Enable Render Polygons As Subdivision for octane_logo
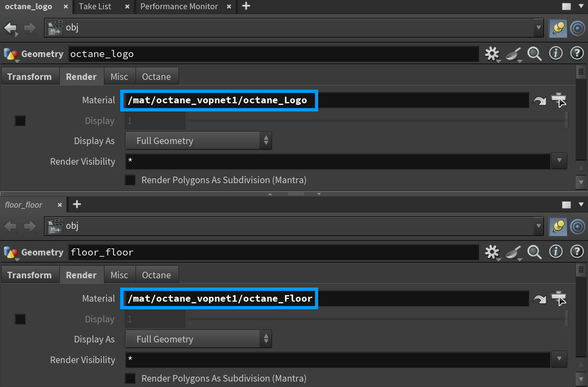 coord(131,180)
